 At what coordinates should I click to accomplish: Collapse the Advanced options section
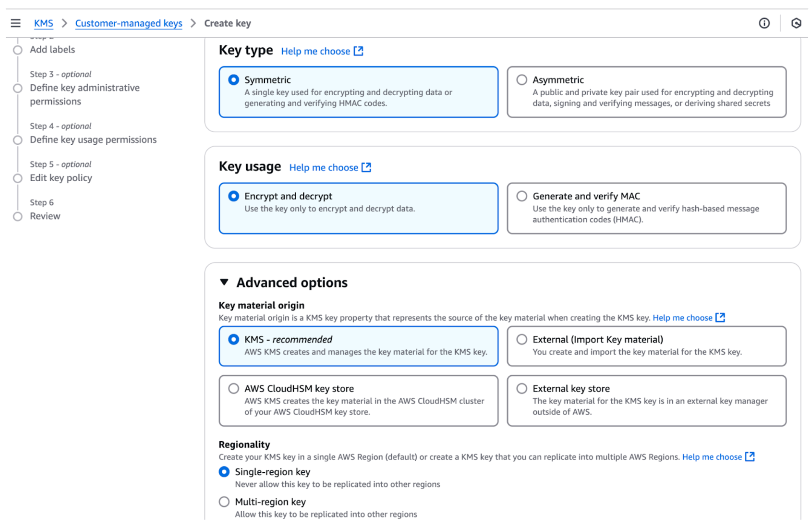(x=224, y=282)
